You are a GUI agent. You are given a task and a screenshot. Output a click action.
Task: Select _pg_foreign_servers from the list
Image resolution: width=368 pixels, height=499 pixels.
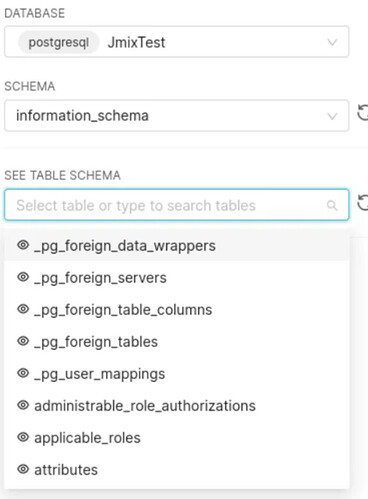click(x=177, y=278)
